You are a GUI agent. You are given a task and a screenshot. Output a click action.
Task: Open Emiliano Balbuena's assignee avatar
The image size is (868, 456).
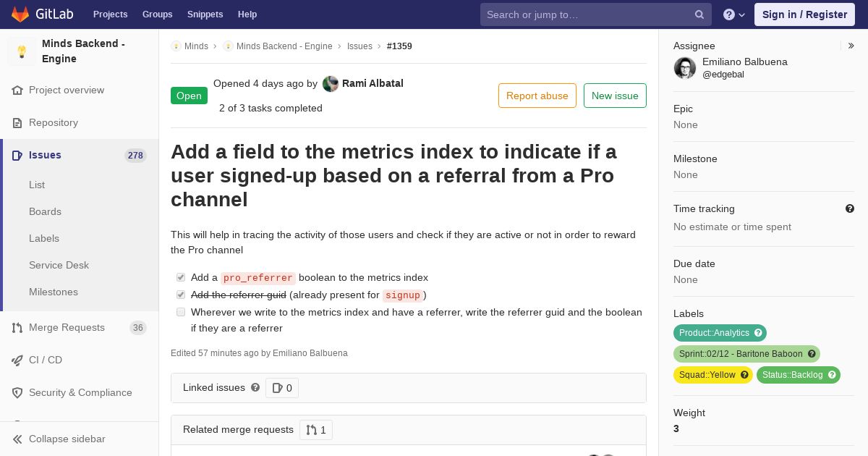[x=685, y=68]
